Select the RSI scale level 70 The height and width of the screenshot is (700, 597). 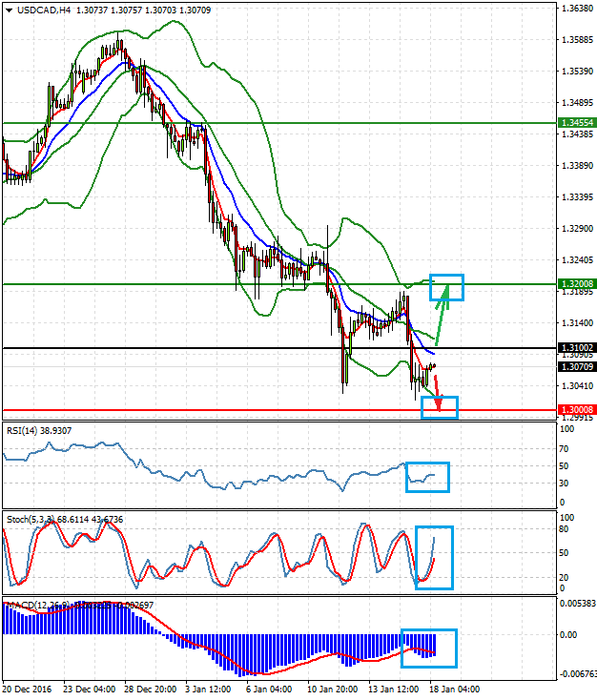point(564,448)
